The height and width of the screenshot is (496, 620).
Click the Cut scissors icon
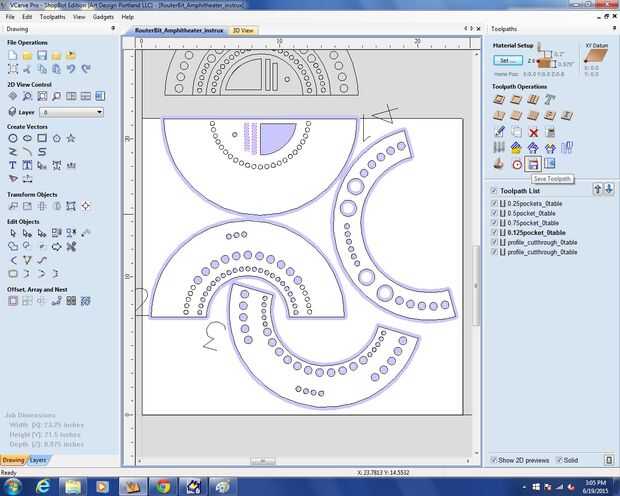pyautogui.click(x=27, y=69)
